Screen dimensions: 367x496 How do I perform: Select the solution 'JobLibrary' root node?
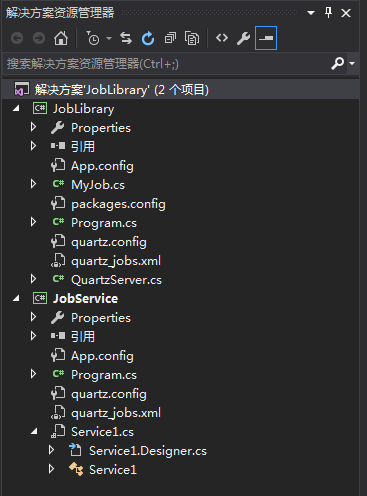pos(180,90)
